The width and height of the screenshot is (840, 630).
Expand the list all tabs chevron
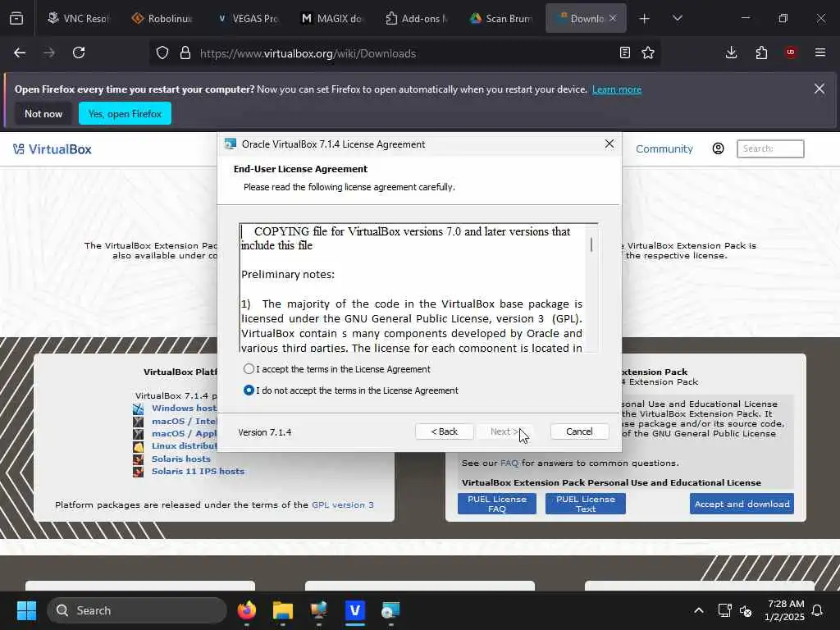coord(677,18)
